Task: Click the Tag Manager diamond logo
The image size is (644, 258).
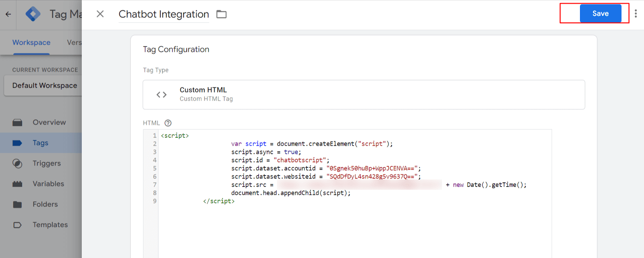Action: pyautogui.click(x=33, y=14)
